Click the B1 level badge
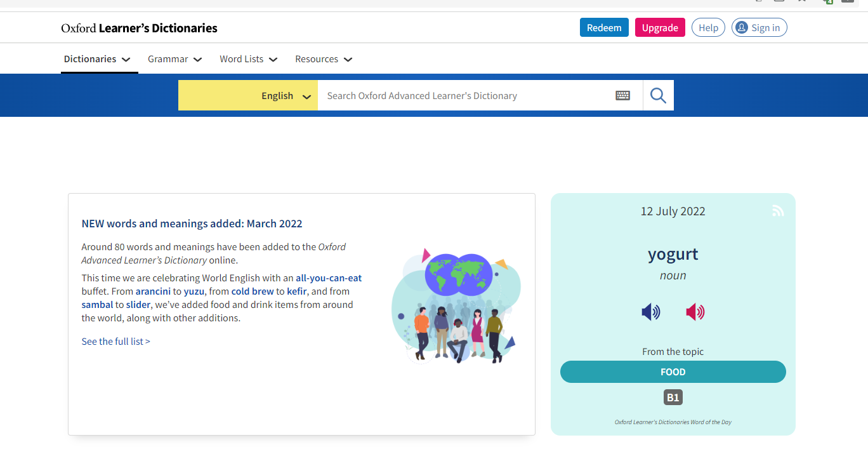 coord(673,397)
